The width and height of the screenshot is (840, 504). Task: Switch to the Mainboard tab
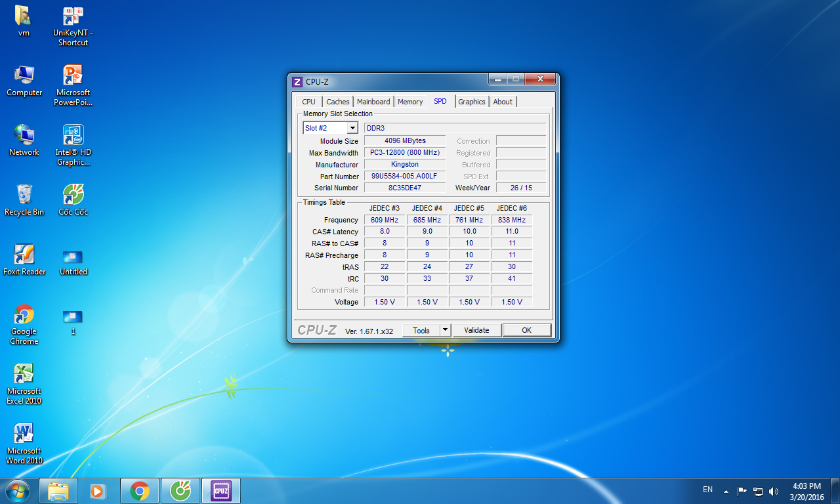pos(373,102)
